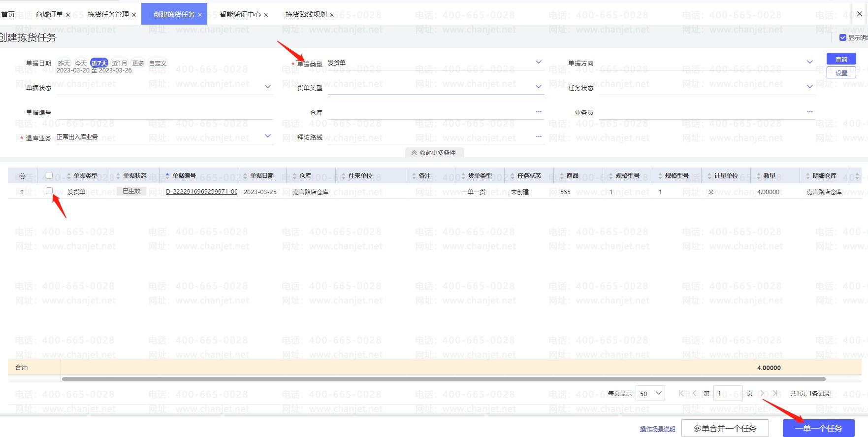
Task: Open document D-2222916969299971 link
Action: pos(201,192)
